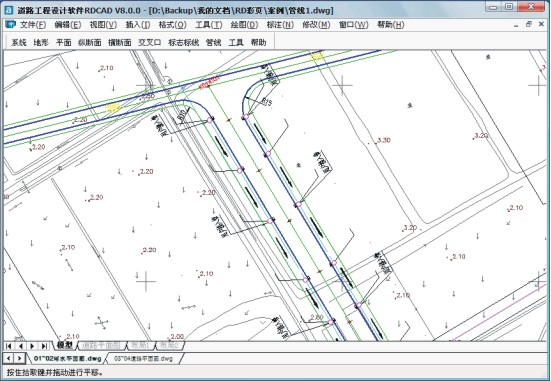This screenshot has height=381, width=551.
Task: Expand the 交叉口 menu
Action: pyautogui.click(x=150, y=43)
